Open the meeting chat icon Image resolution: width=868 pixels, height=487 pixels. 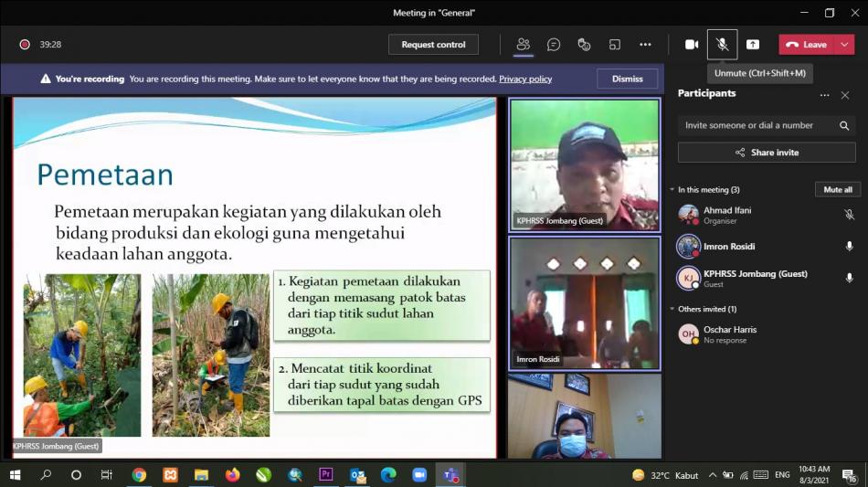(554, 44)
